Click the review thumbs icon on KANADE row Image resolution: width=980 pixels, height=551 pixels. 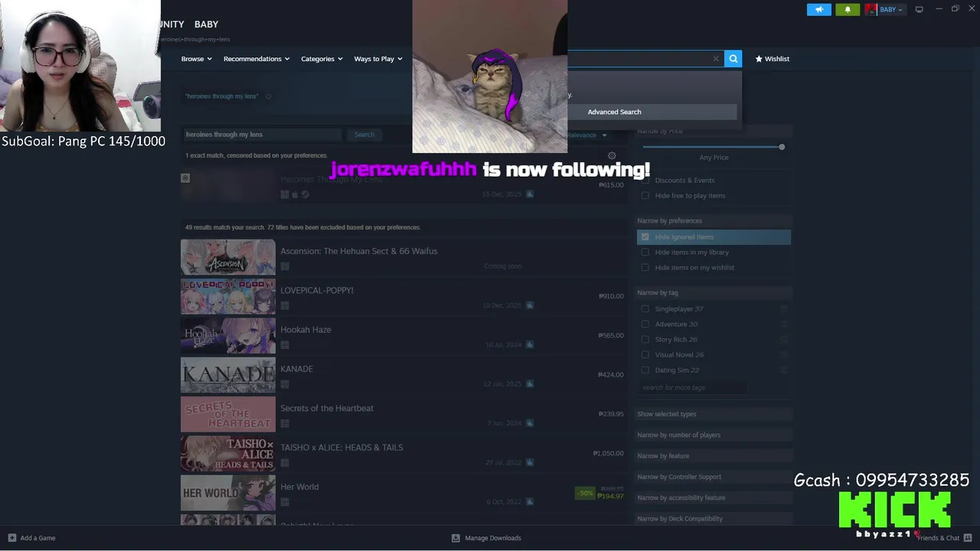[x=529, y=384]
